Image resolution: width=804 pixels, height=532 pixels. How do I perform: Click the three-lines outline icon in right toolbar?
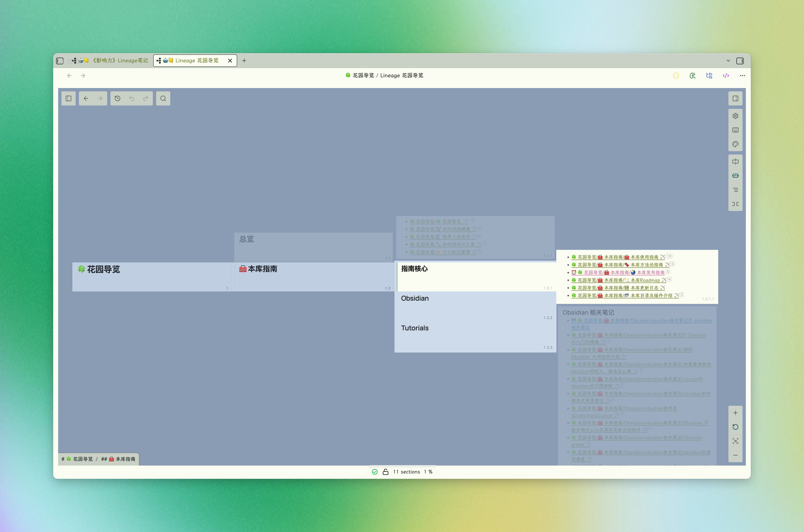pos(735,190)
